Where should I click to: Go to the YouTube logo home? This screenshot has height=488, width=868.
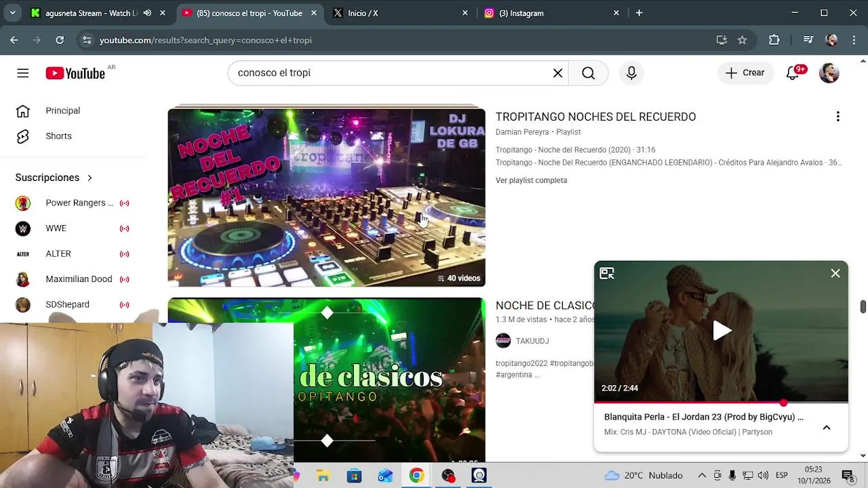[x=75, y=73]
